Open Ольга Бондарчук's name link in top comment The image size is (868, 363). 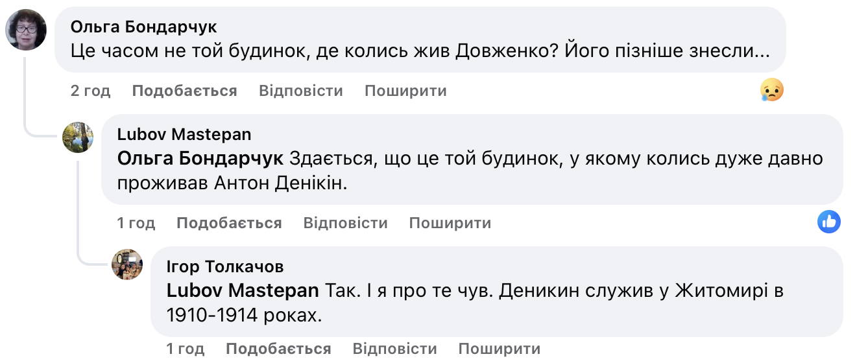point(143,27)
